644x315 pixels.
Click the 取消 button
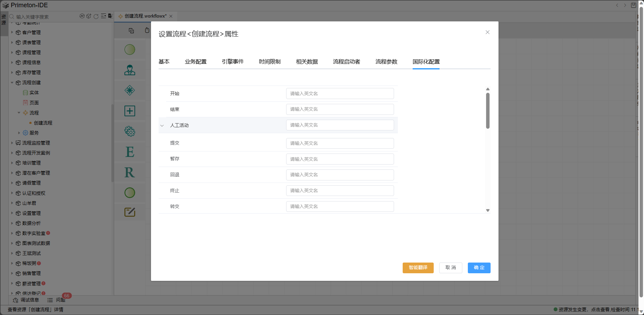(450, 268)
